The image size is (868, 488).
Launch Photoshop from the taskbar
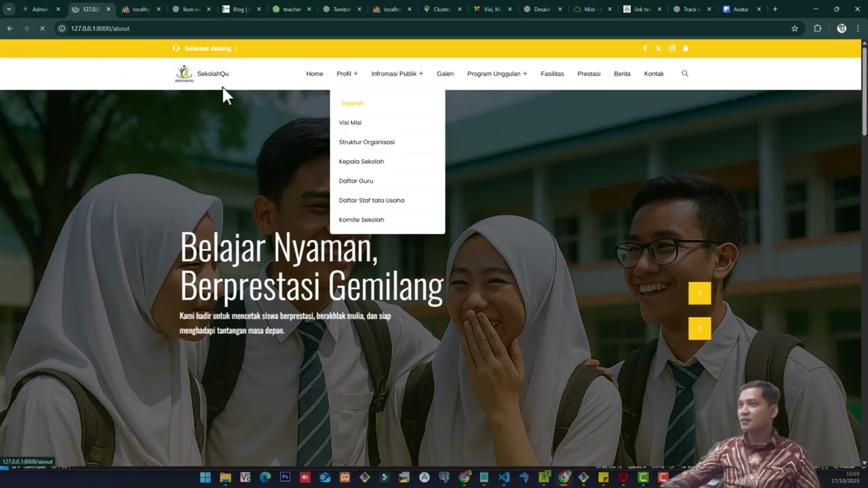(x=285, y=478)
